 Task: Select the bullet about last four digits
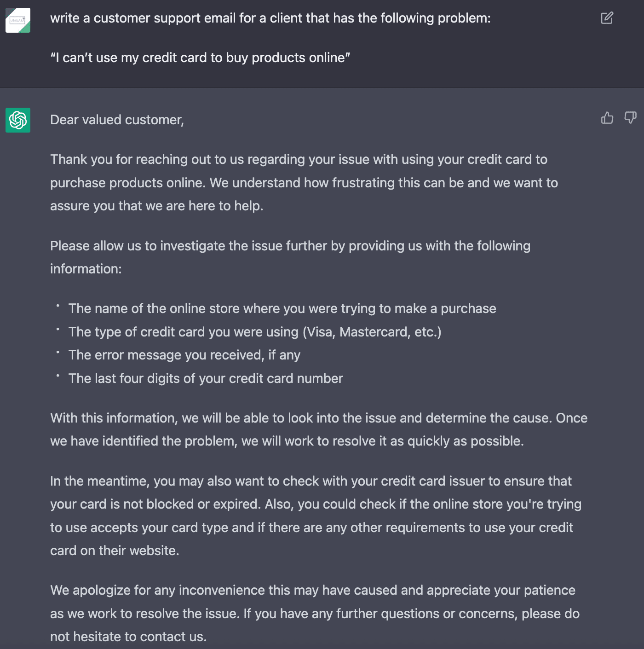coord(206,378)
